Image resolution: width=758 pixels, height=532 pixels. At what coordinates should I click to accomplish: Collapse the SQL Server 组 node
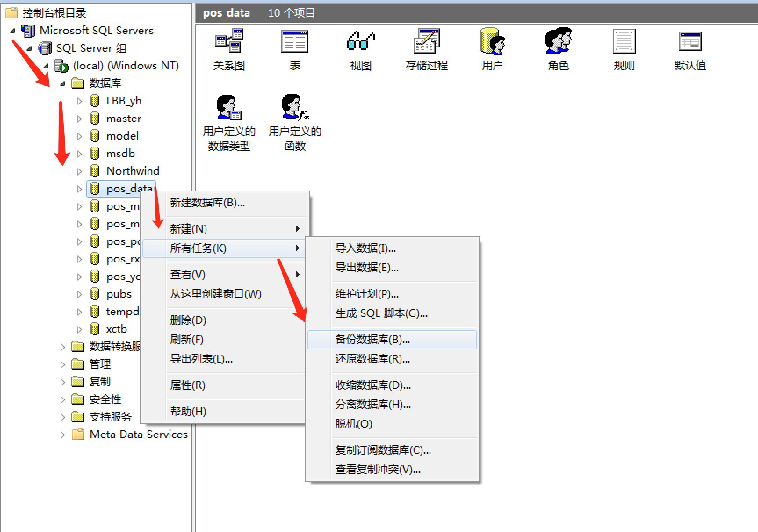[29, 48]
